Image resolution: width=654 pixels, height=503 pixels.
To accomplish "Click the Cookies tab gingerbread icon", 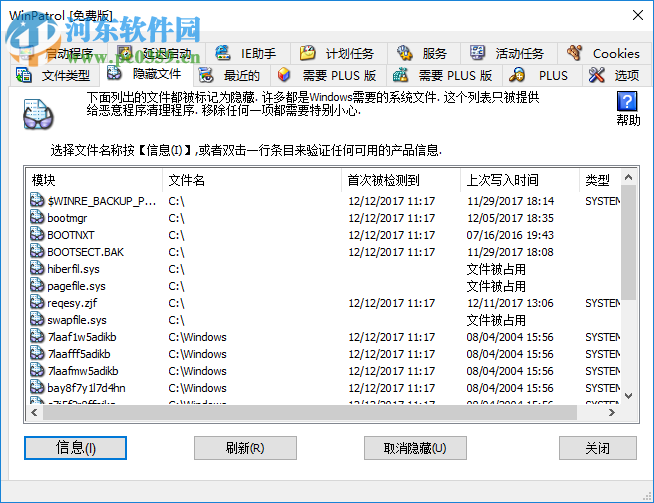I will coord(575,53).
